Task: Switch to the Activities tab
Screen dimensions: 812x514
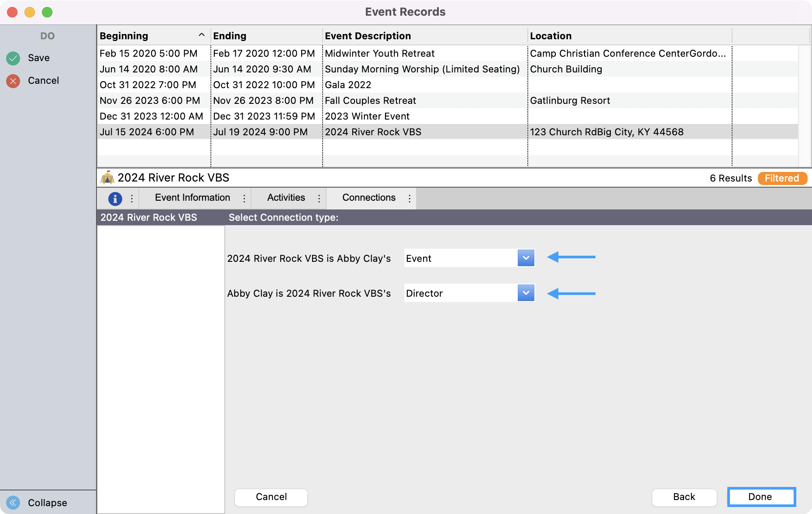Action: 286,198
